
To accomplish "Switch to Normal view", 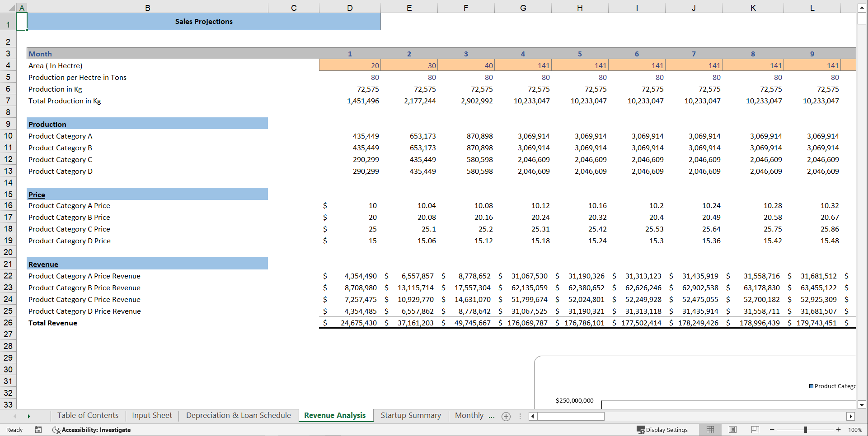I will pyautogui.click(x=710, y=430).
